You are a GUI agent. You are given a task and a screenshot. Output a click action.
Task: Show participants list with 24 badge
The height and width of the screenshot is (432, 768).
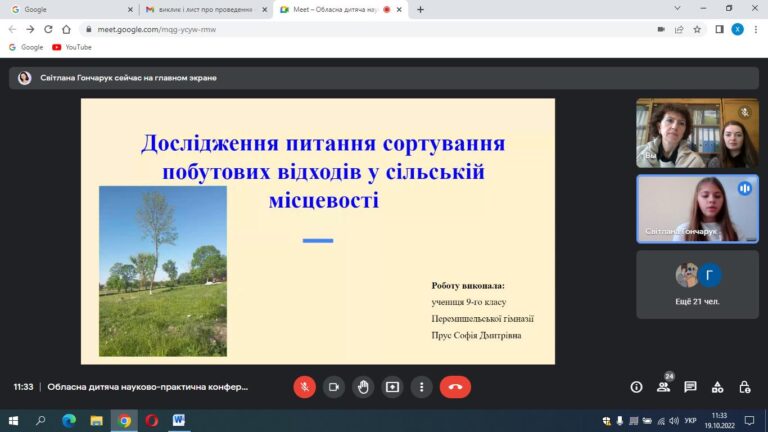tap(664, 387)
